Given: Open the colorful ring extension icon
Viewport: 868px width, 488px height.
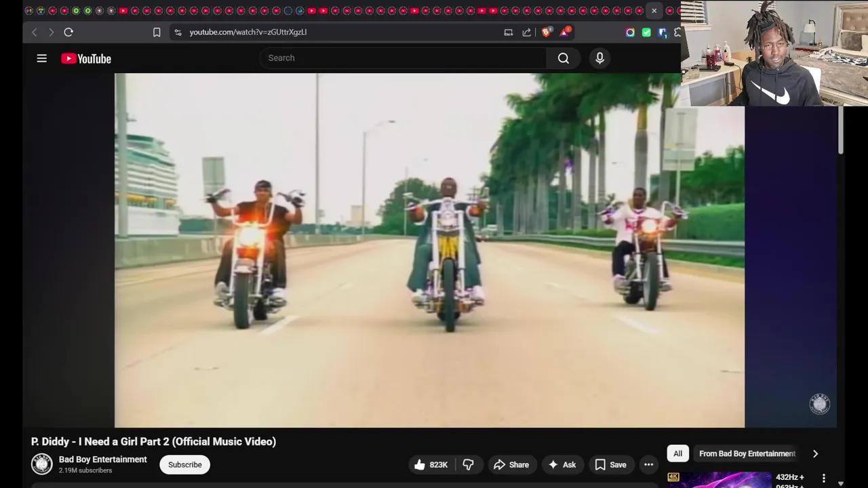Looking at the screenshot, I should point(630,32).
